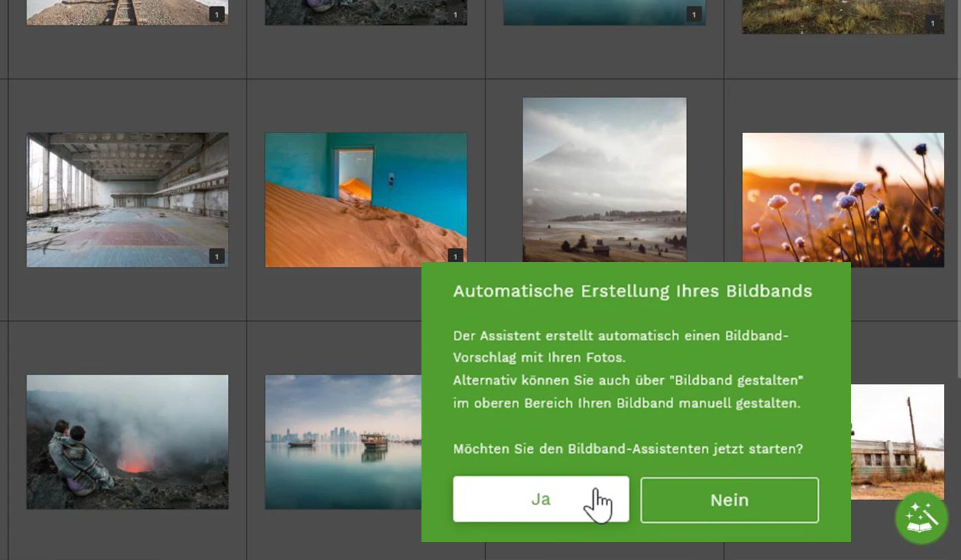The width and height of the screenshot is (961, 560).
Task: Select the boats and city skyline photo
Action: coord(343,442)
